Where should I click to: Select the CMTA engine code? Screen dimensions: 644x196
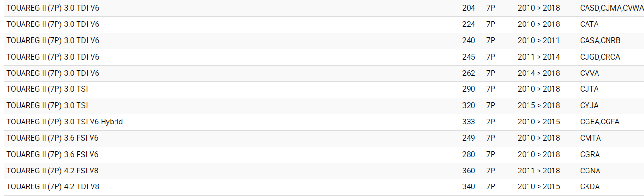click(x=590, y=138)
